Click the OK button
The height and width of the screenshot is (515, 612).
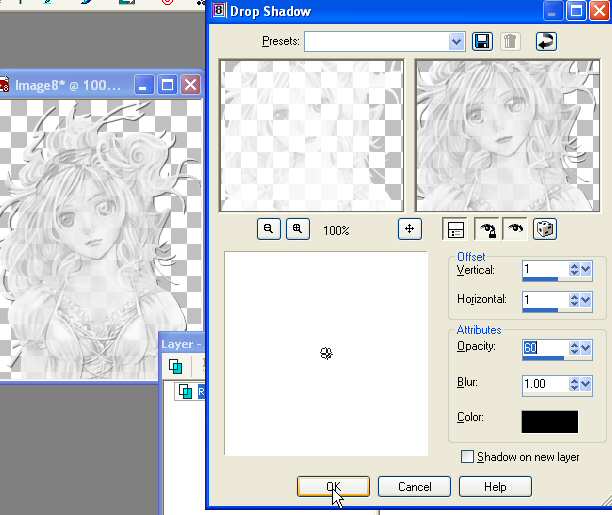coord(333,486)
